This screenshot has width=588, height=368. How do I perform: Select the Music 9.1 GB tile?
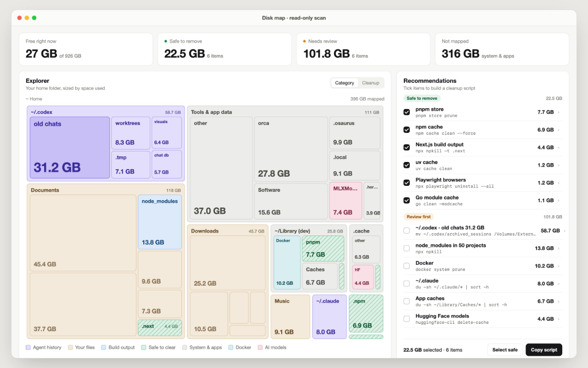coord(290,316)
